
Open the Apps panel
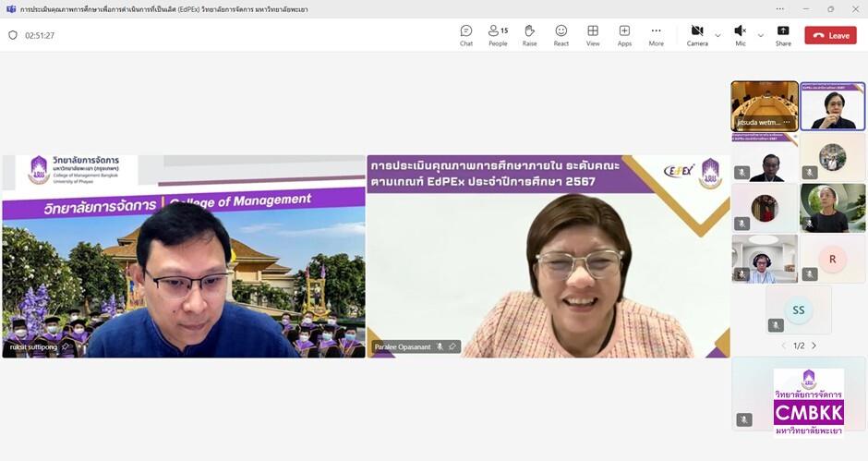[x=624, y=35]
